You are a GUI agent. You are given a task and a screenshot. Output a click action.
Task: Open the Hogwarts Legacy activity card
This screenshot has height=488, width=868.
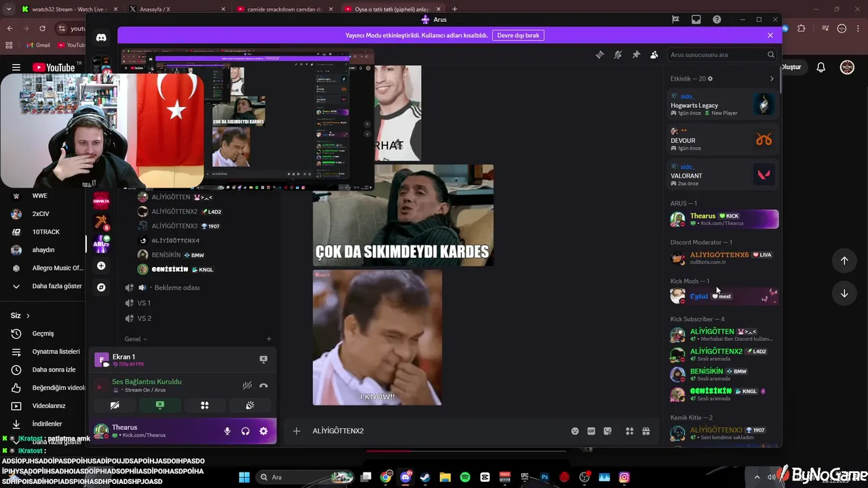coord(723,105)
